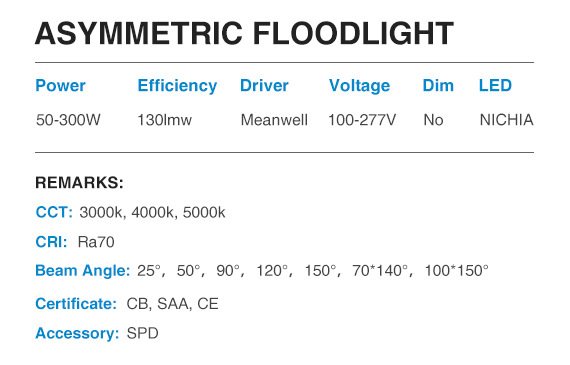Click the Voltage column header
570x365 pixels.
360,87
